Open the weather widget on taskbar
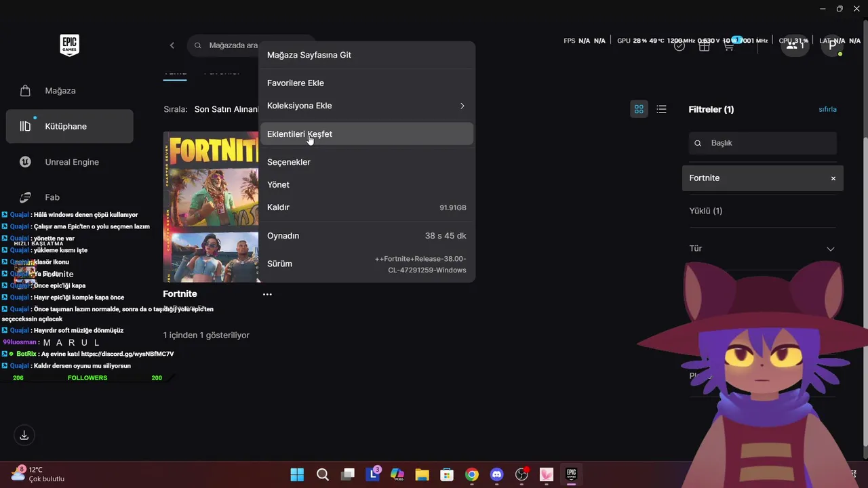This screenshot has width=868, height=488. [38, 474]
